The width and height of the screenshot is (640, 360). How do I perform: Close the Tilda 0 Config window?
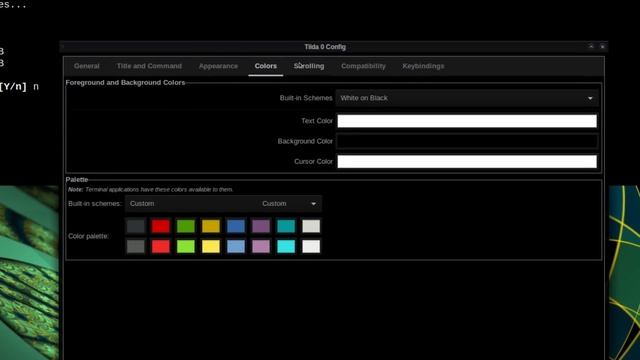point(602,47)
